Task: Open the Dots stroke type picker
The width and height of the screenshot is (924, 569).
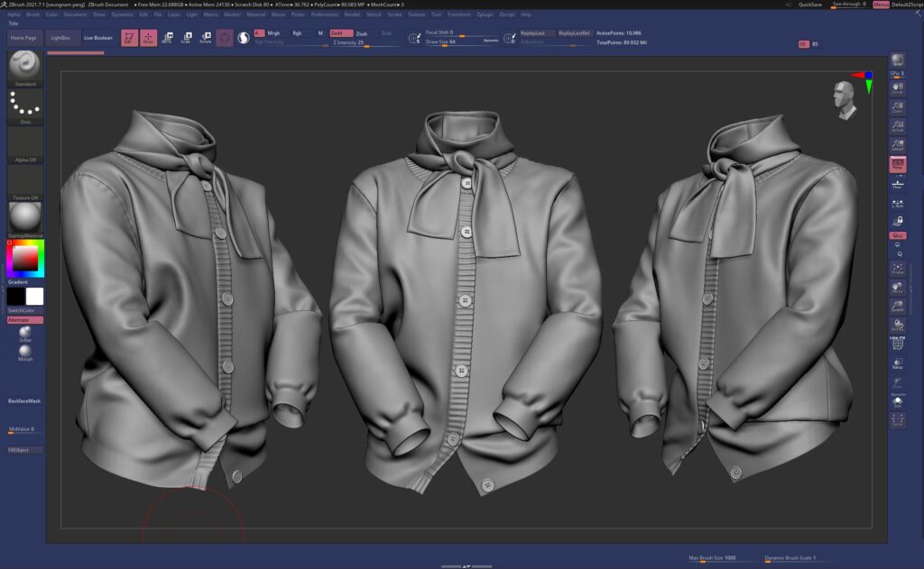Action: click(x=25, y=106)
